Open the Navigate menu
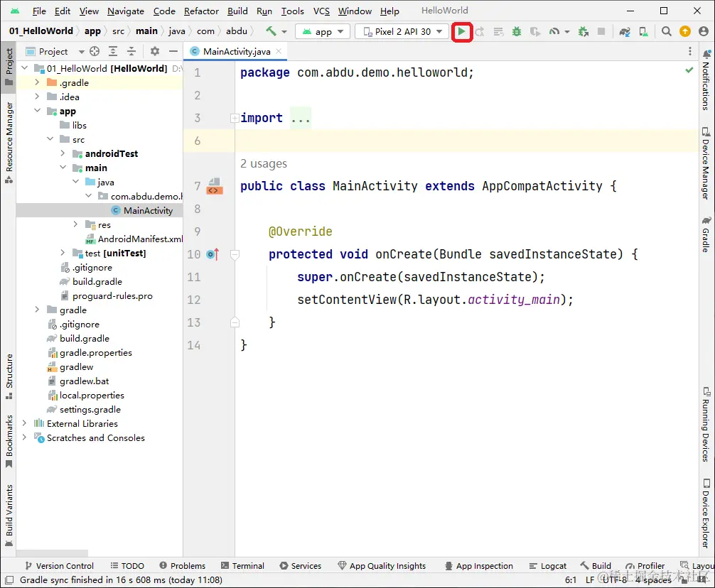715x588 pixels. 125,11
